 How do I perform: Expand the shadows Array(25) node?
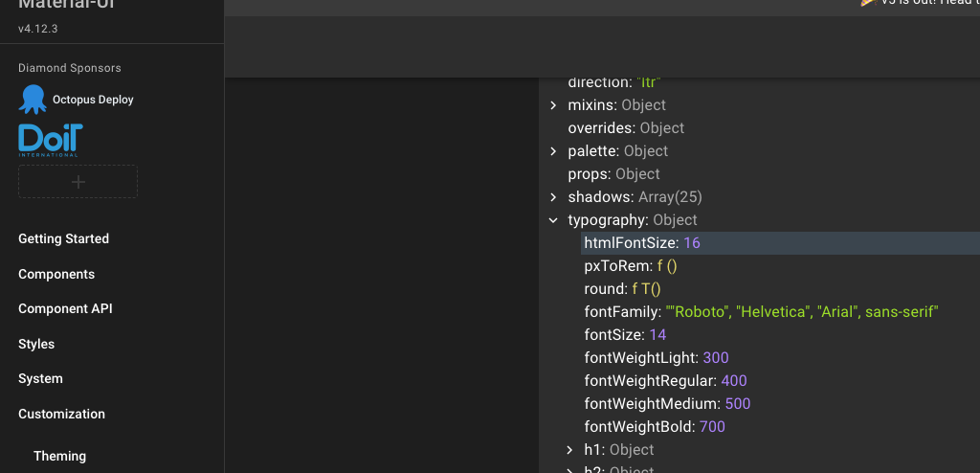pyautogui.click(x=553, y=197)
